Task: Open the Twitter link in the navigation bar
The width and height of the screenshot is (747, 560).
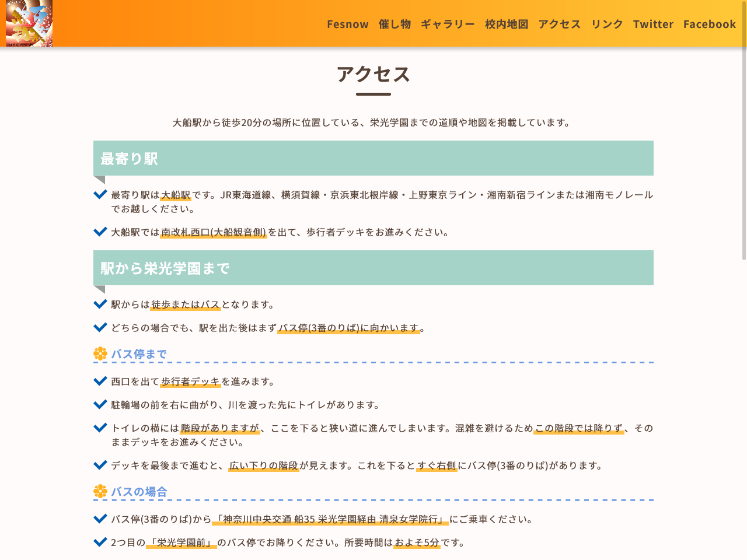Action: (653, 24)
